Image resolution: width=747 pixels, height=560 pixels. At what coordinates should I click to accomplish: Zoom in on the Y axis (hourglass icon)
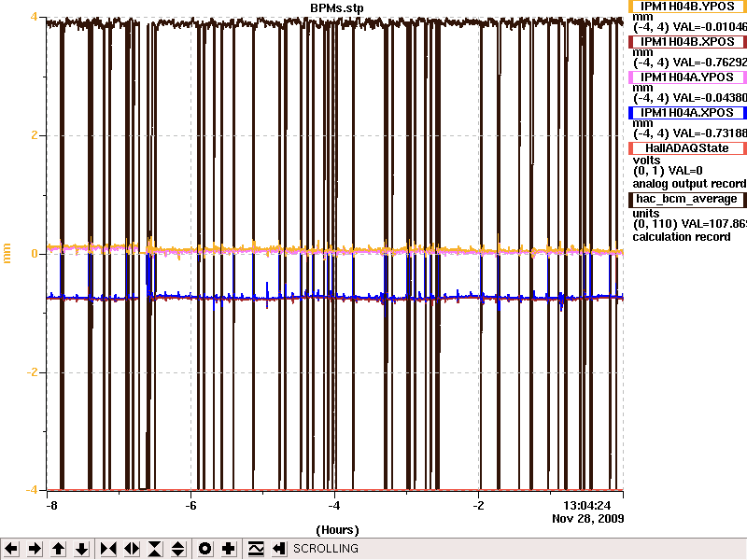tap(155, 549)
